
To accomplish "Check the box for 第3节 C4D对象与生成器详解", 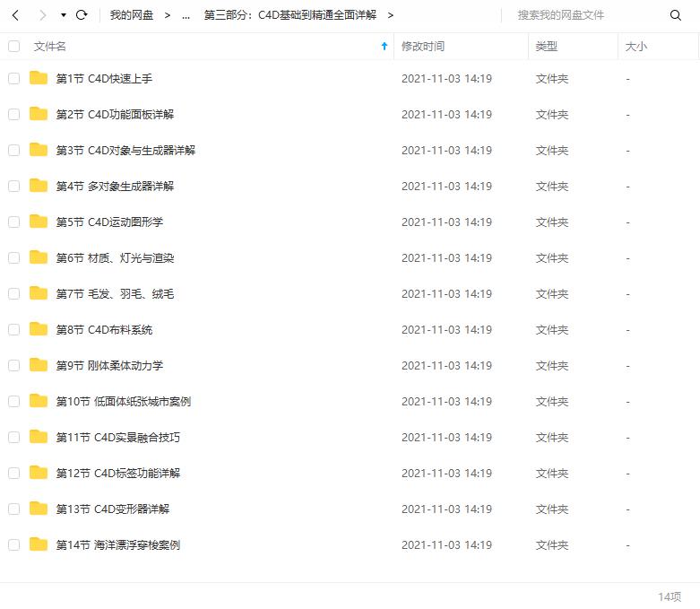I will tap(13, 150).
